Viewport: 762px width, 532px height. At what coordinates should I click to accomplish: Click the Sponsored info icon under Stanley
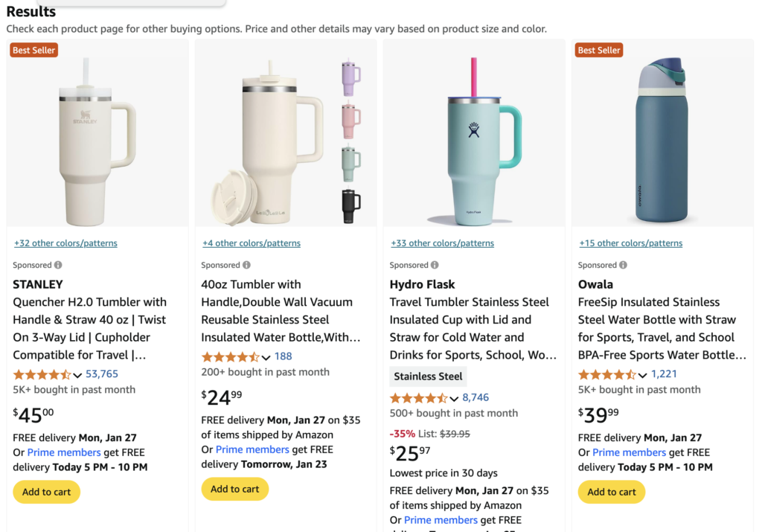coord(58,265)
